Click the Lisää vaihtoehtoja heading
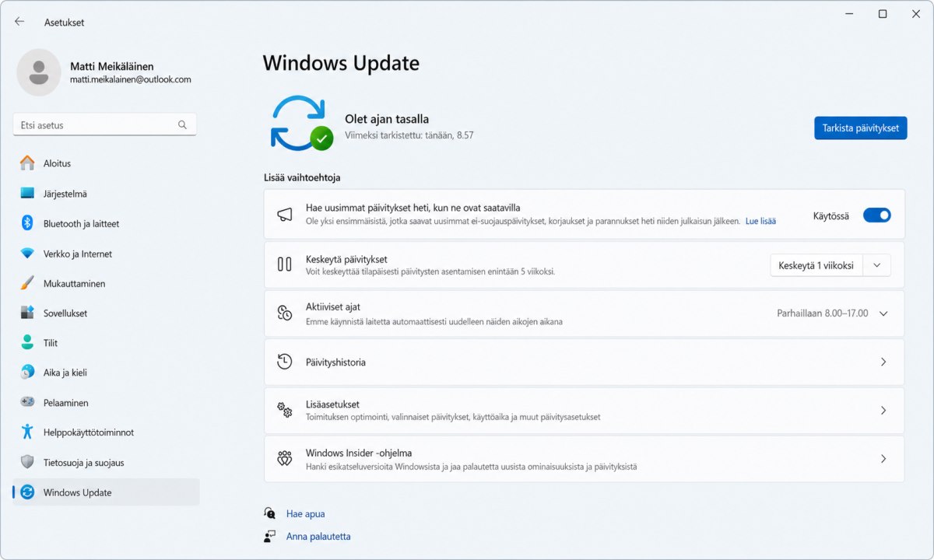 [x=302, y=177]
